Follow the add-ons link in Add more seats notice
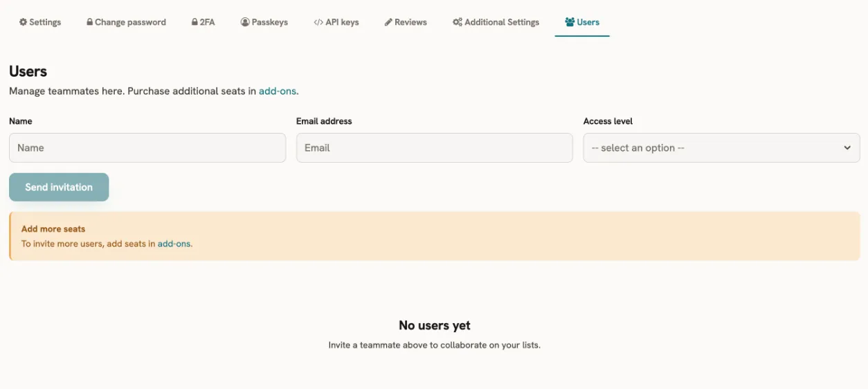The width and height of the screenshot is (868, 389). [x=174, y=244]
